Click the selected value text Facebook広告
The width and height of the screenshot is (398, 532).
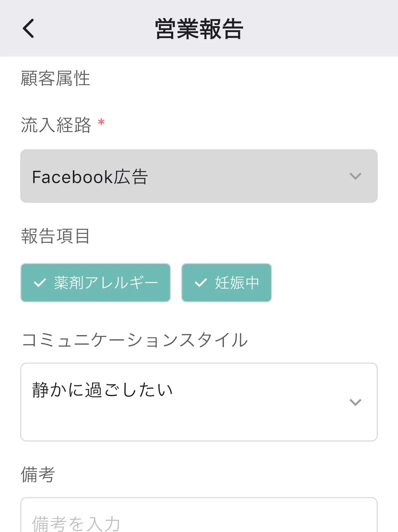click(x=90, y=177)
